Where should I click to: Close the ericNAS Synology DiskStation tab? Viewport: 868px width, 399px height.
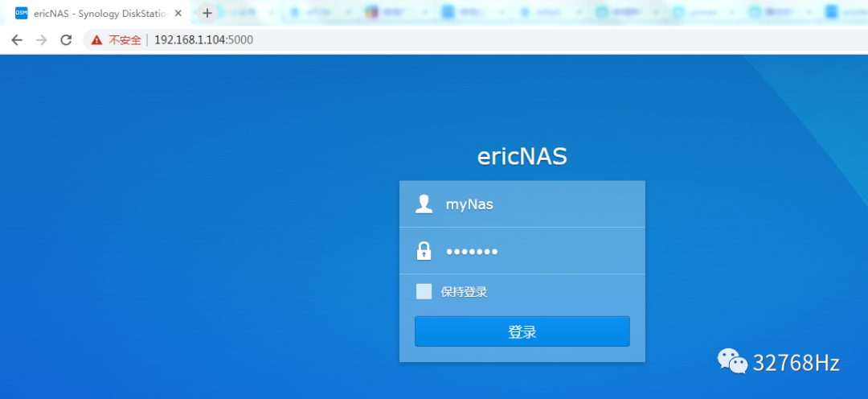178,13
